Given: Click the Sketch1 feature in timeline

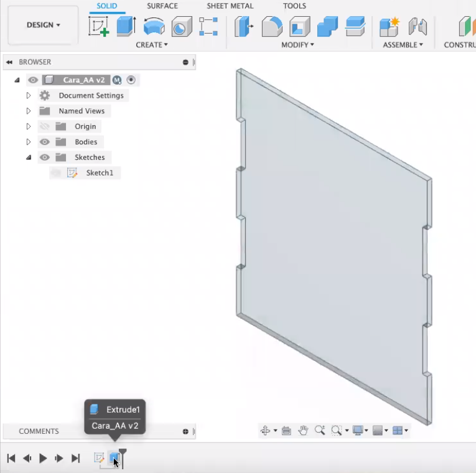Looking at the screenshot, I should click(99, 458).
